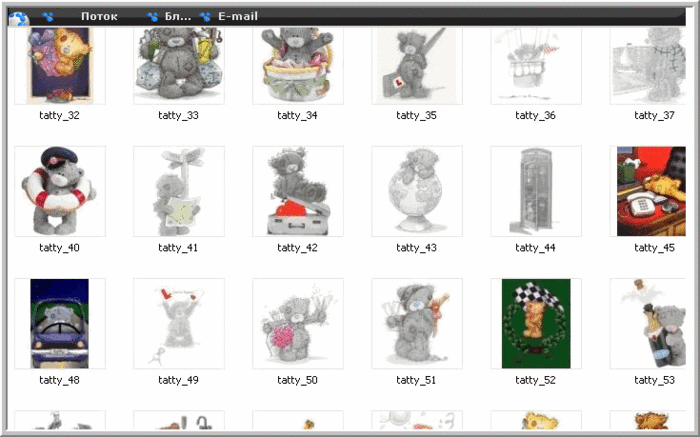
Task: Select the label tatty_36
Action: (535, 116)
